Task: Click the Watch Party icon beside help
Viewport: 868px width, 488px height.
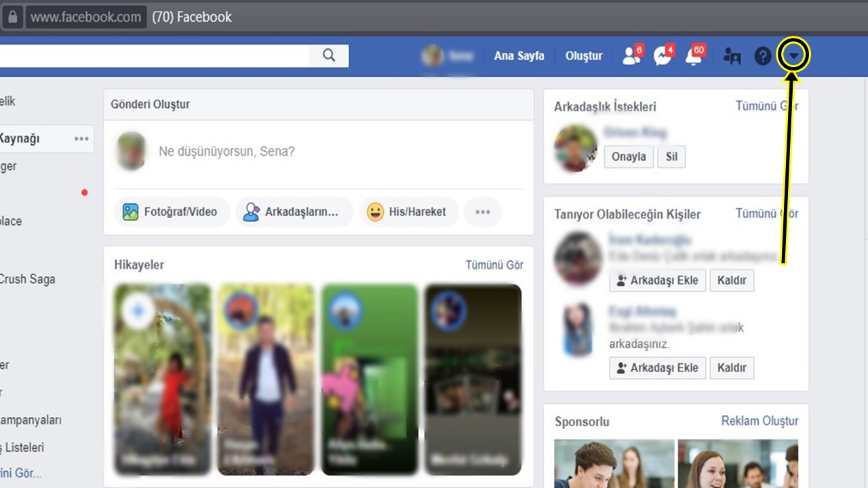Action: tap(732, 56)
